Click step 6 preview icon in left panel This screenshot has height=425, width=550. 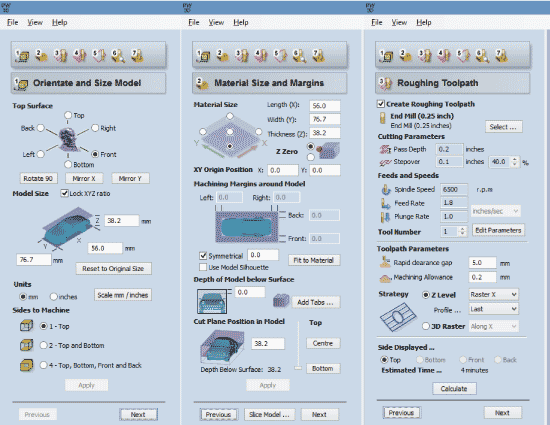pos(118,55)
